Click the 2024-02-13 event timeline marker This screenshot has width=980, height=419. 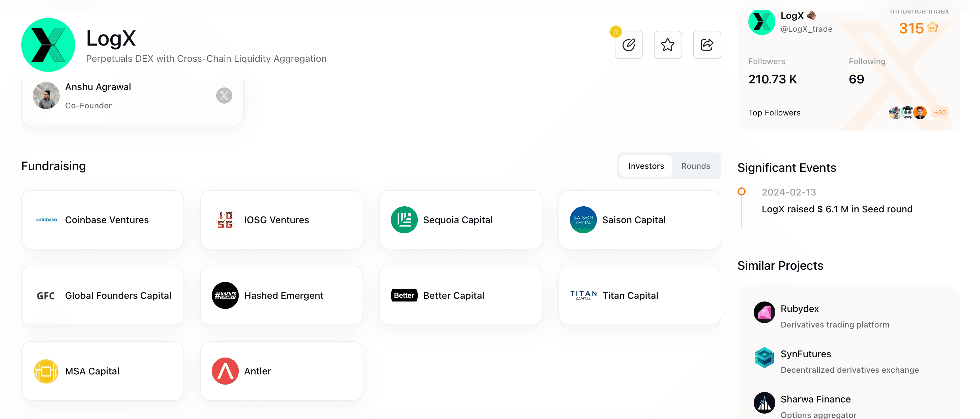[742, 191]
